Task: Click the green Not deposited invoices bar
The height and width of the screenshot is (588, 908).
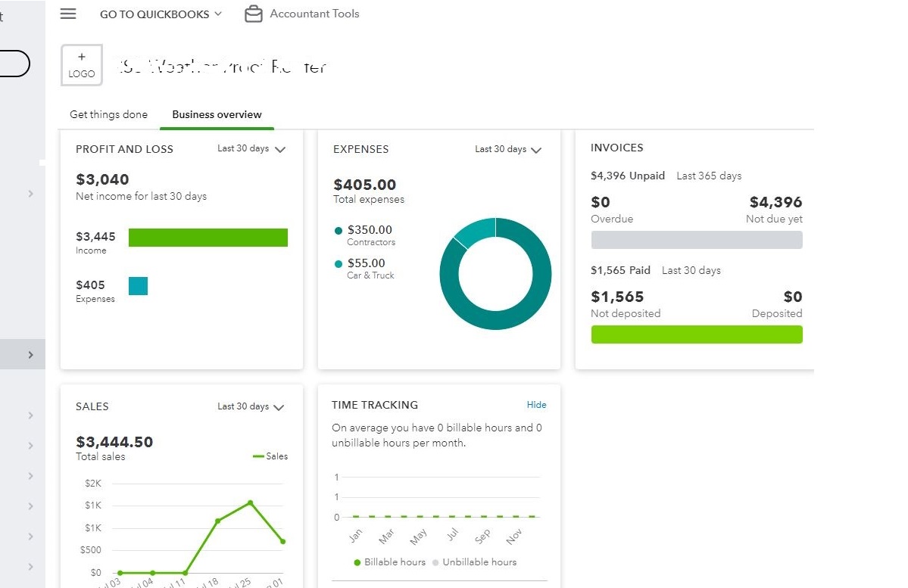Action: pos(696,334)
